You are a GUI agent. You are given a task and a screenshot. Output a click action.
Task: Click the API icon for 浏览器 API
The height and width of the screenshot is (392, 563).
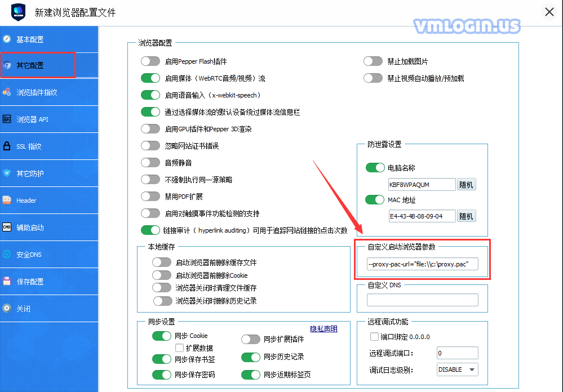(x=7, y=119)
